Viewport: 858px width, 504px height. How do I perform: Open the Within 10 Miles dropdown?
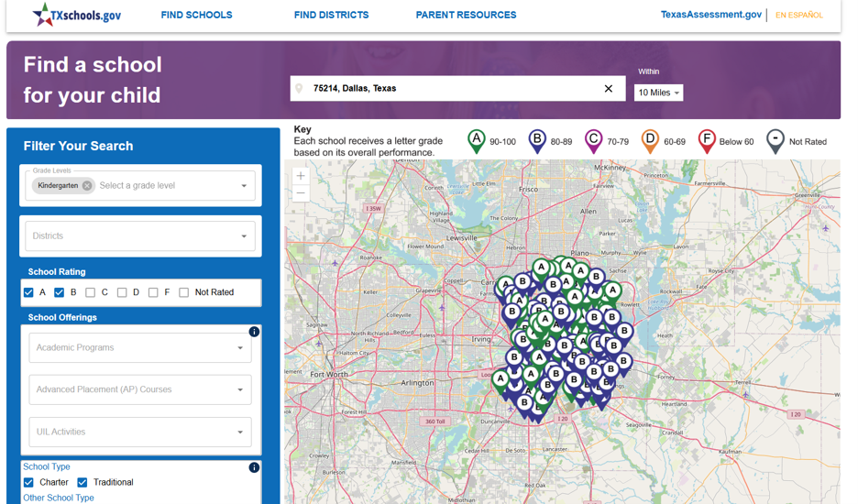[x=658, y=93]
